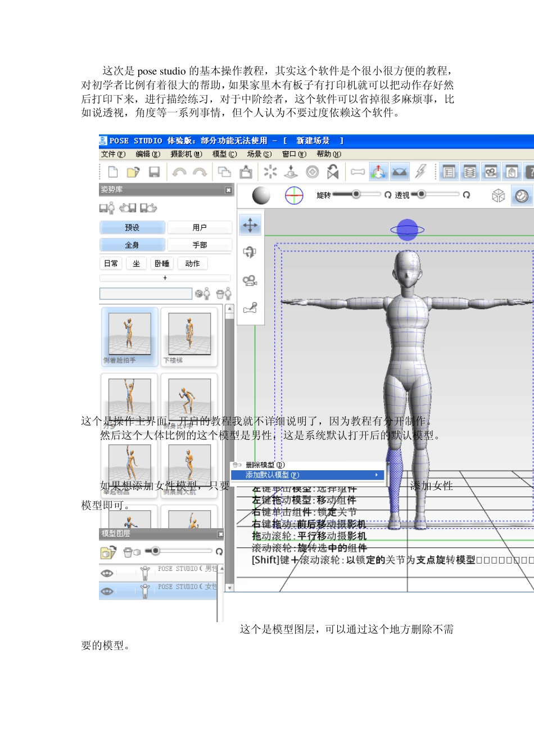Click the bone toolbar icon
This screenshot has height=756, width=534.
358,172
